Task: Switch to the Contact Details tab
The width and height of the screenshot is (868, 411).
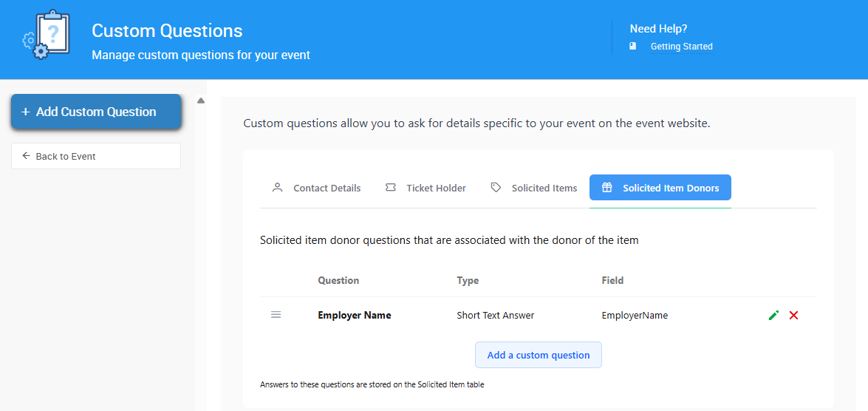Action: [316, 188]
